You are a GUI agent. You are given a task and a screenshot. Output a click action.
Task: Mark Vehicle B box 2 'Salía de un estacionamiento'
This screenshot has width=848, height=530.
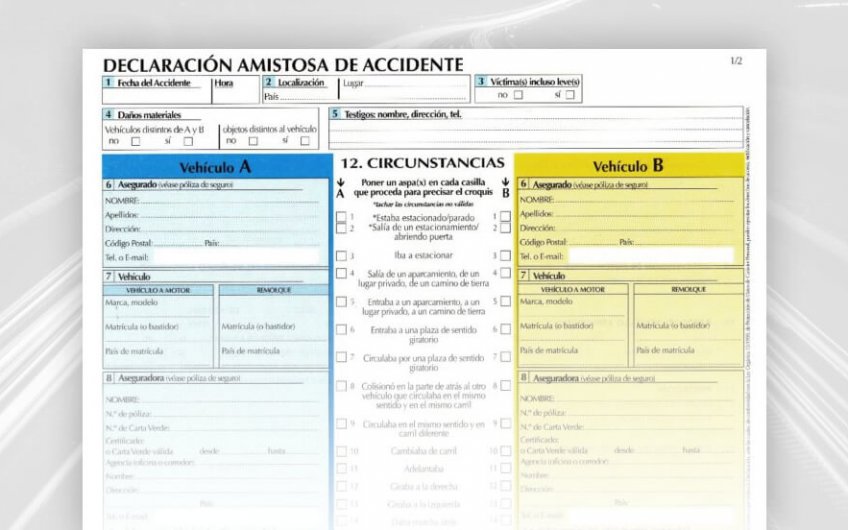505,228
